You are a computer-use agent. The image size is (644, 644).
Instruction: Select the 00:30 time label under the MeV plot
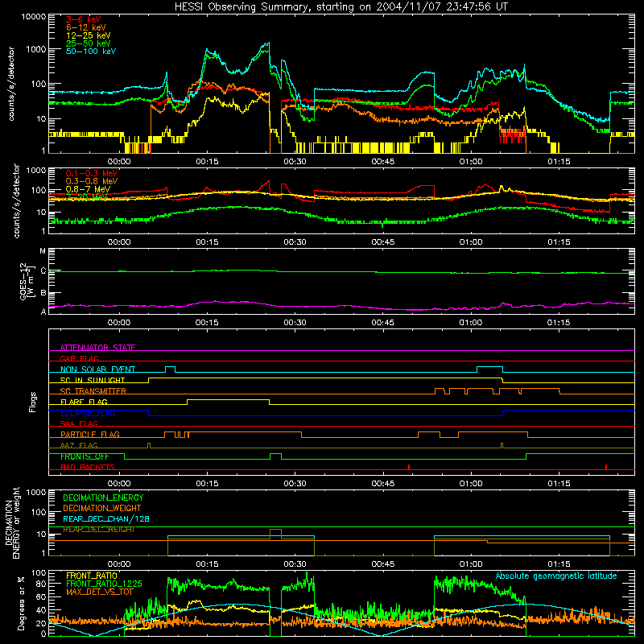click(295, 242)
